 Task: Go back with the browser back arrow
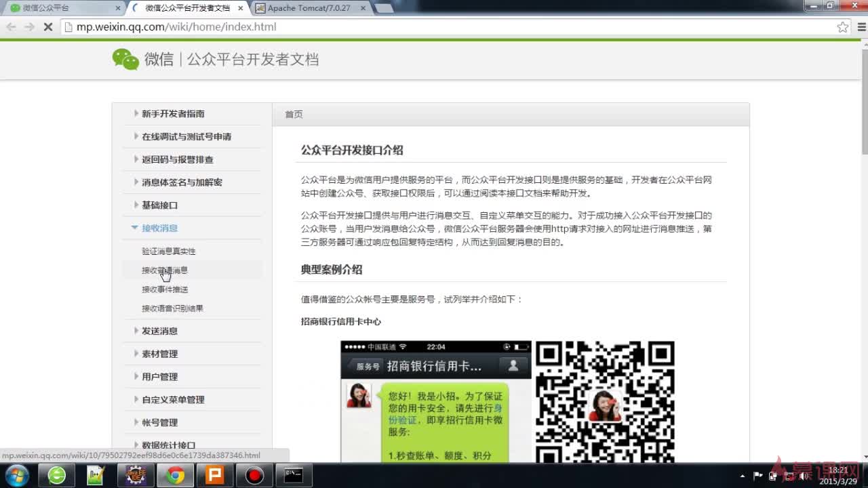[x=11, y=27]
